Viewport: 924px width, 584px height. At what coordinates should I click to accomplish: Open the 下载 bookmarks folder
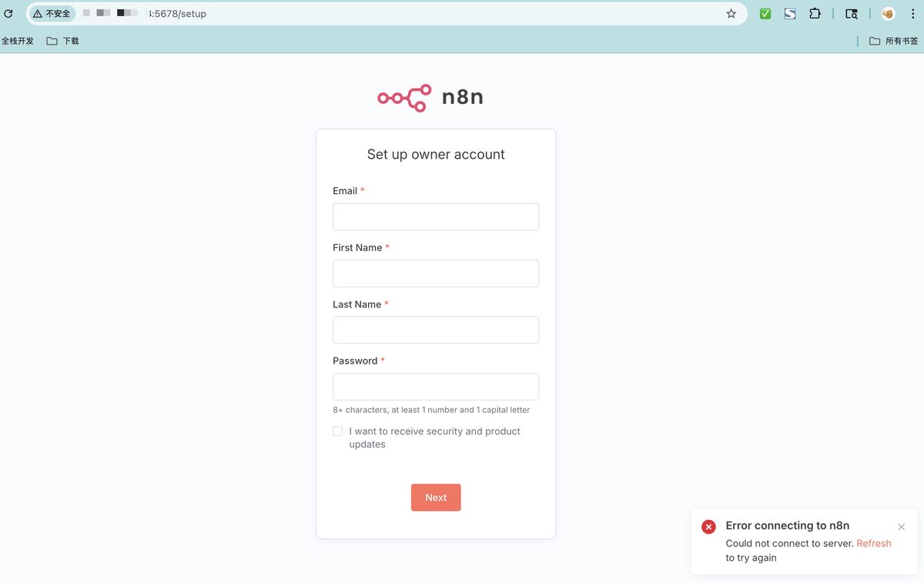pos(62,40)
